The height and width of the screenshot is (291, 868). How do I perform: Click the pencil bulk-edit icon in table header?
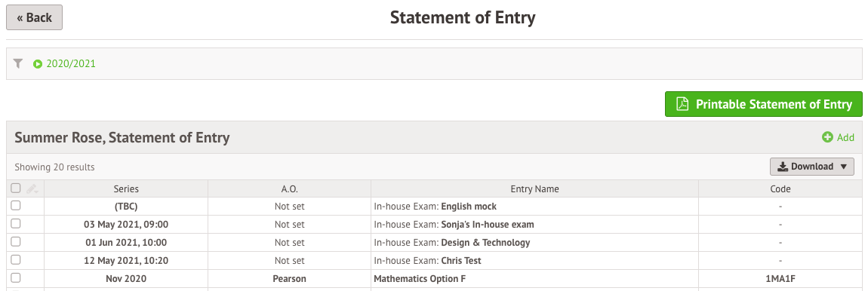pyautogui.click(x=31, y=188)
